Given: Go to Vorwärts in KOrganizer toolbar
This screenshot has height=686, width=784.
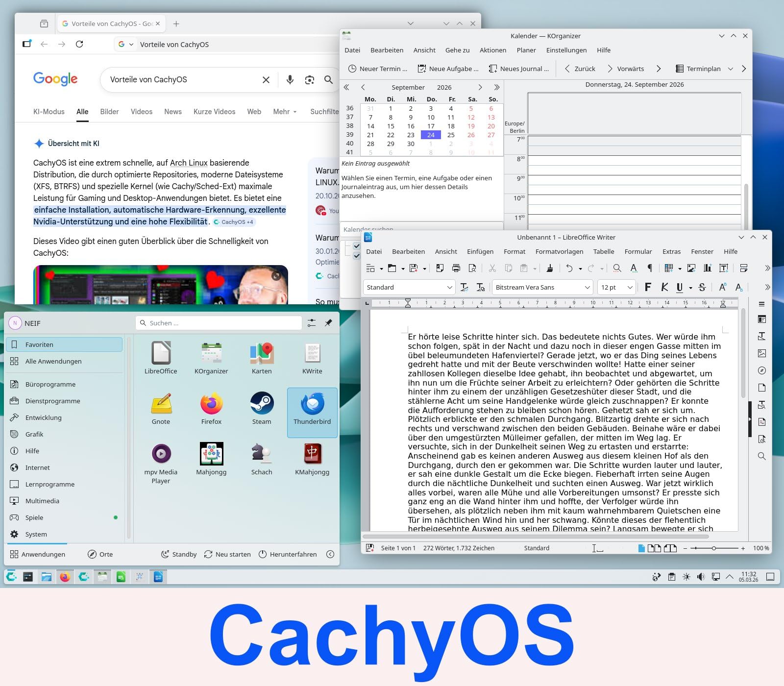Looking at the screenshot, I should click(625, 69).
